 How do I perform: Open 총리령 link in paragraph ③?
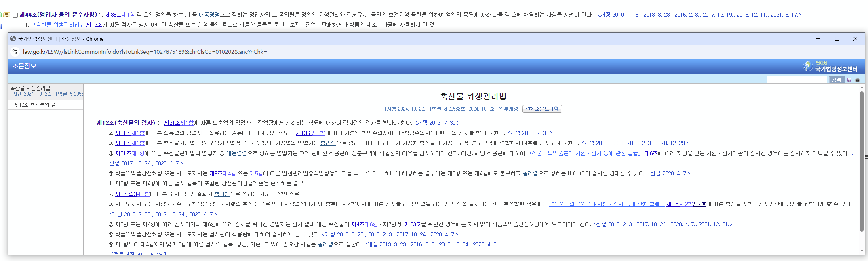(x=328, y=143)
